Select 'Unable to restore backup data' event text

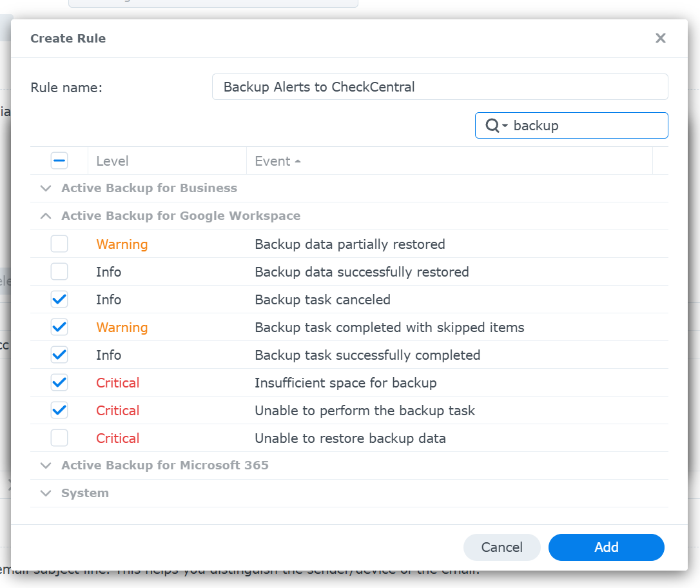click(x=350, y=438)
